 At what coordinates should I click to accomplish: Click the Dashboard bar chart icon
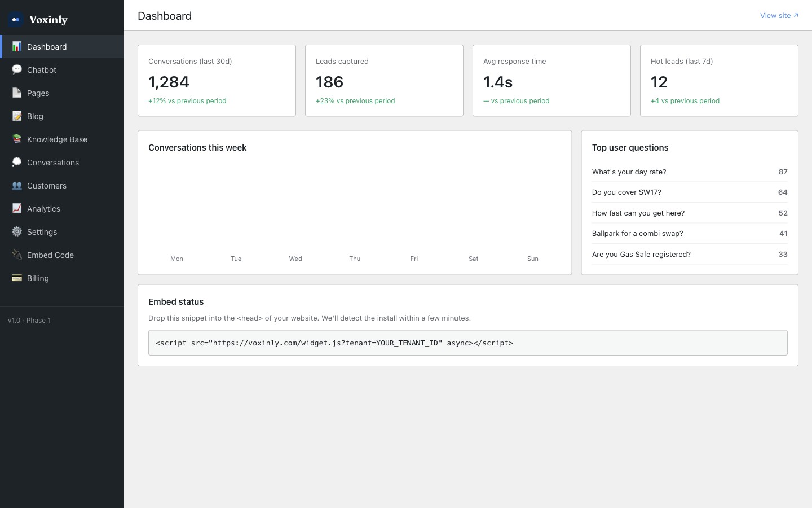pyautogui.click(x=17, y=47)
